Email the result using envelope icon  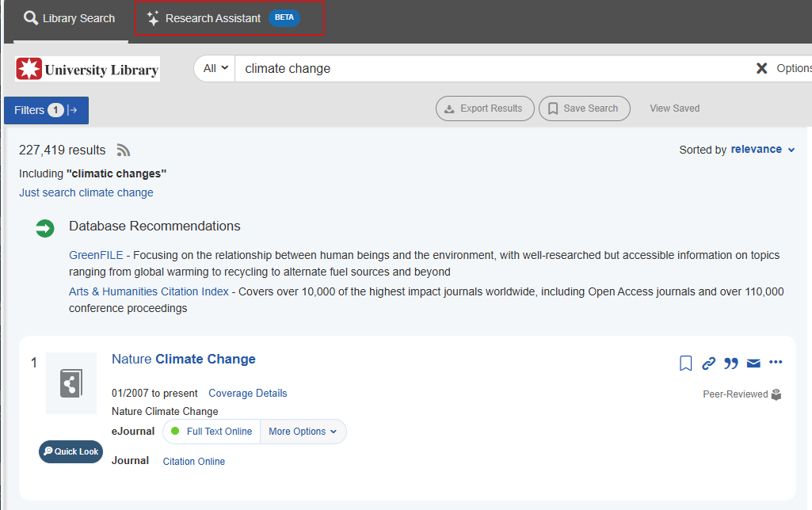pyautogui.click(x=753, y=363)
